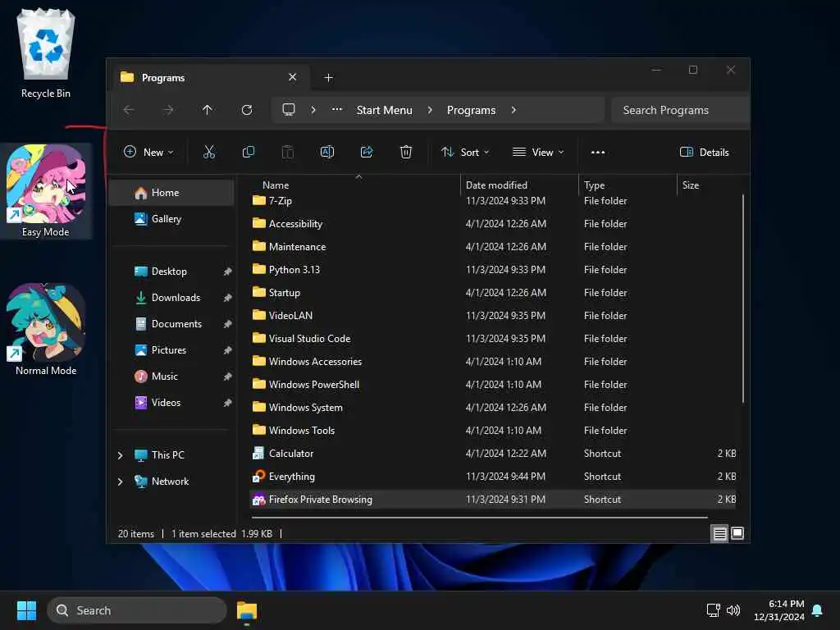
Task: Open hidden breadcrumb path ellipsis
Action: (x=337, y=109)
